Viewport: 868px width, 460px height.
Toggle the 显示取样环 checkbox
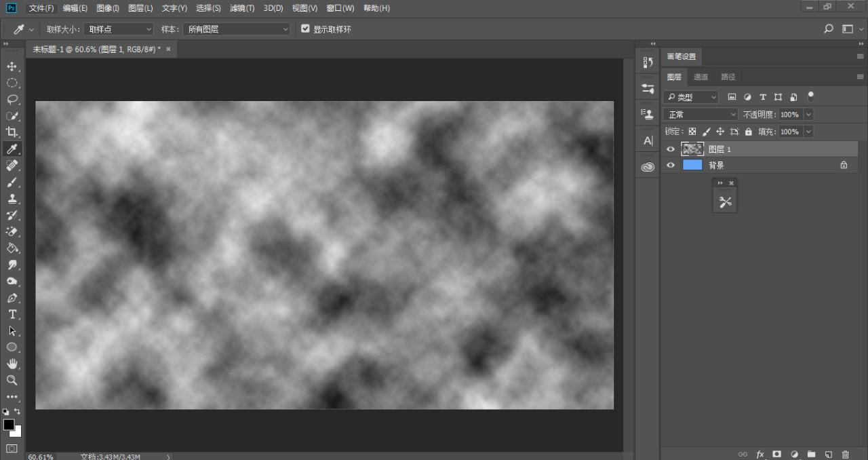(305, 29)
